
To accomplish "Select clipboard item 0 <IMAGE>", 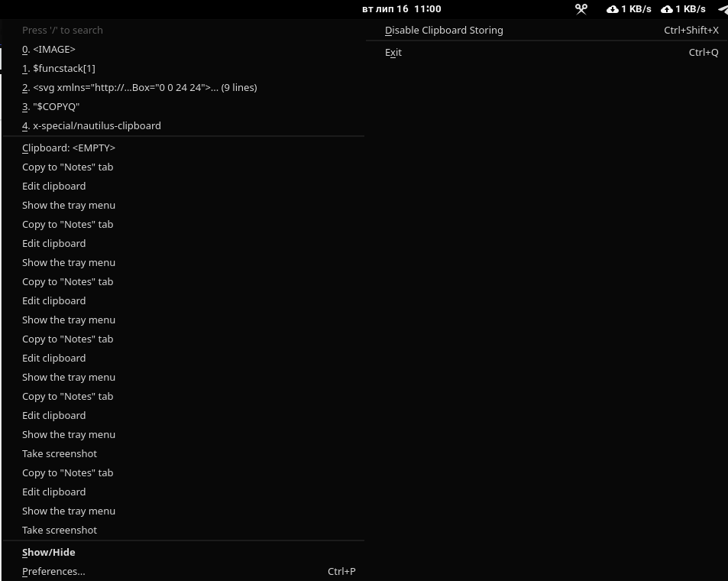I will [50, 49].
